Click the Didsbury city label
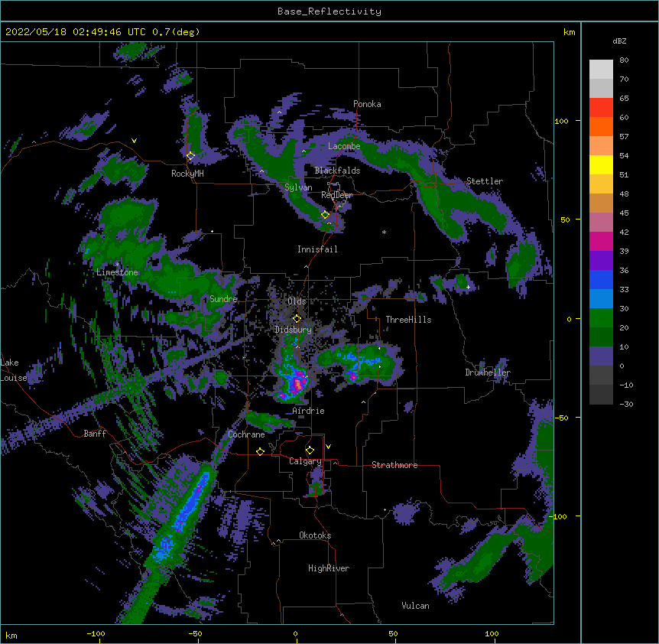The image size is (659, 644). pos(294,330)
